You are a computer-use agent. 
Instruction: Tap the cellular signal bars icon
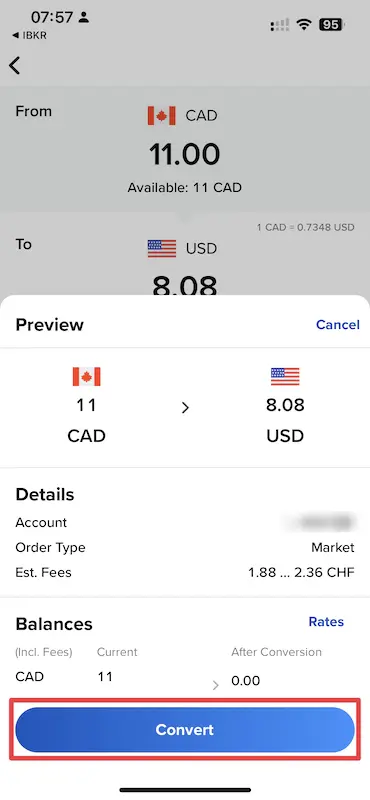pos(280,24)
